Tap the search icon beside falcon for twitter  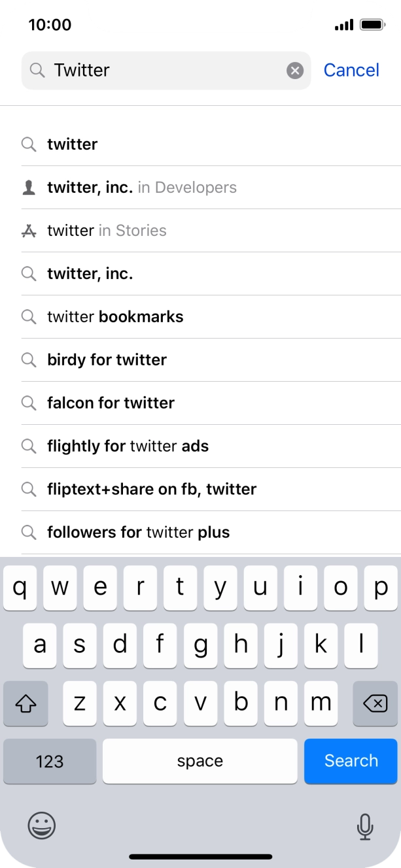coord(29,403)
